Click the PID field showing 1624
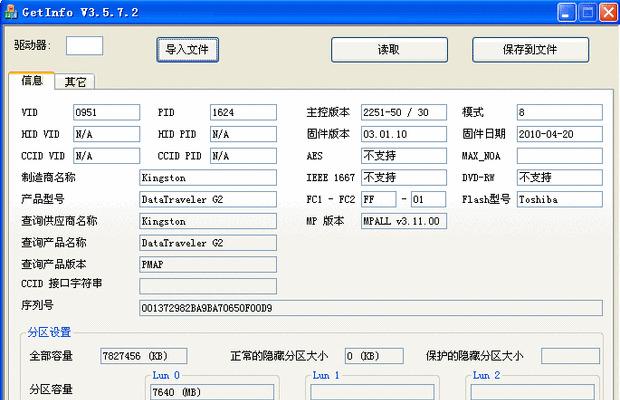This screenshot has height=400, width=620. tap(244, 112)
